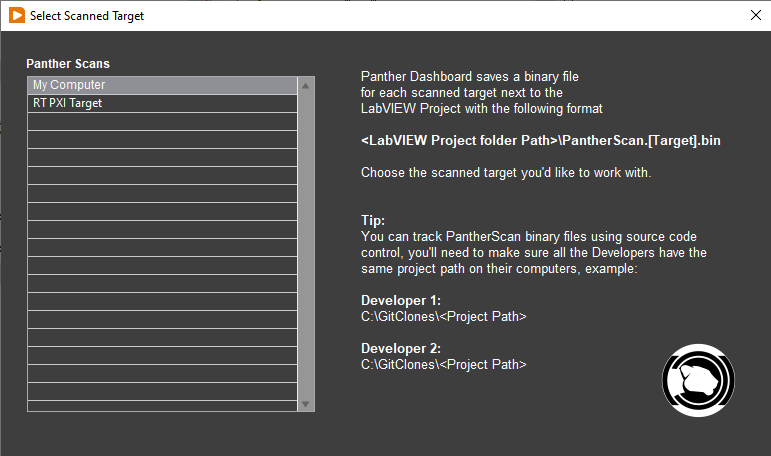Click the orange LabVIEW icon in title bar
The height and width of the screenshot is (456, 771).
pos(17,15)
